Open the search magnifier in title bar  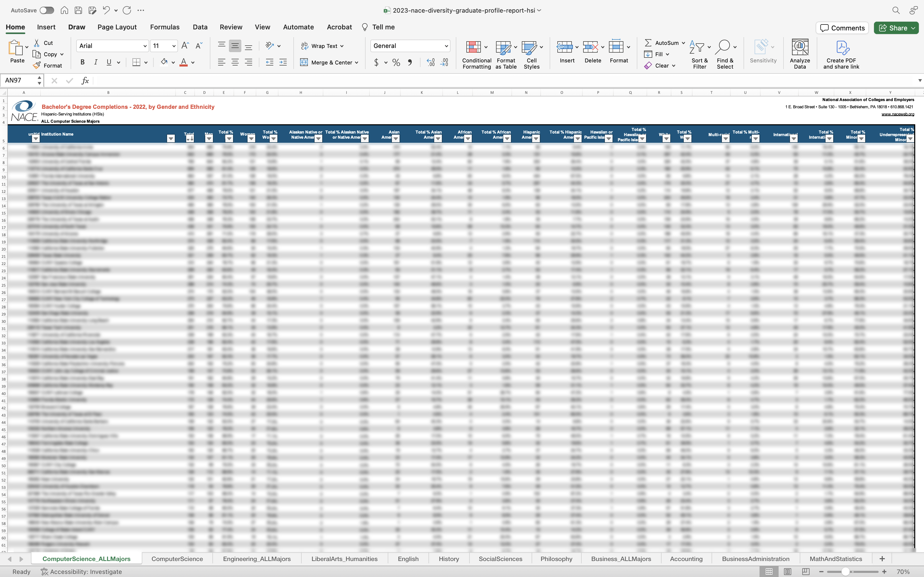[x=896, y=10]
